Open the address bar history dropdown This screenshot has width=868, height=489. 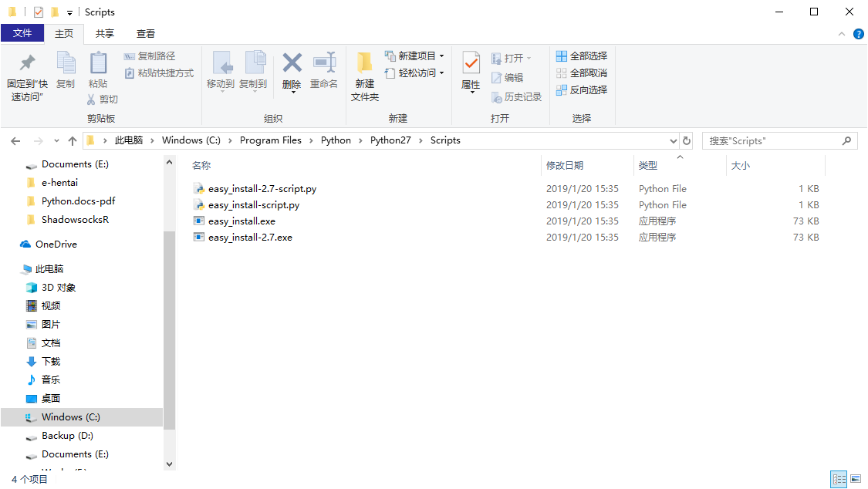pyautogui.click(x=673, y=141)
